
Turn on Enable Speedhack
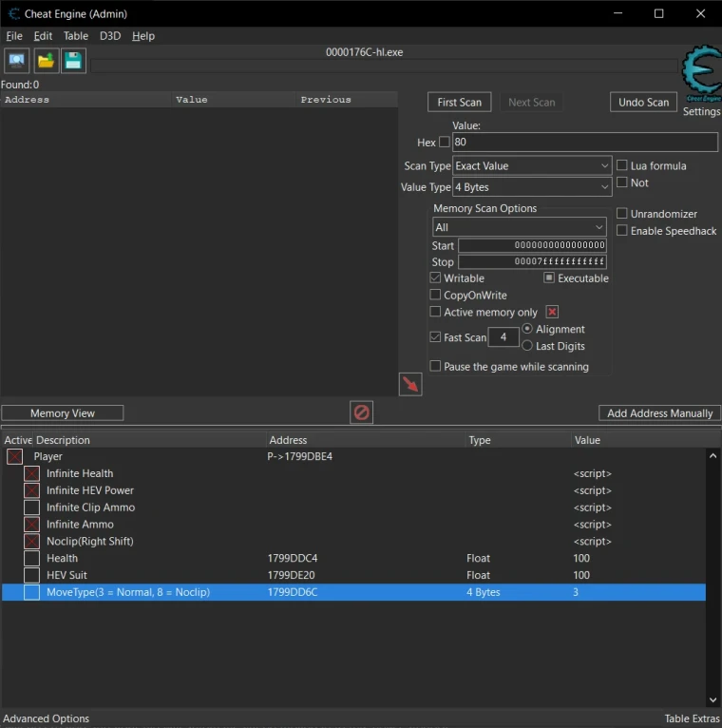click(621, 231)
